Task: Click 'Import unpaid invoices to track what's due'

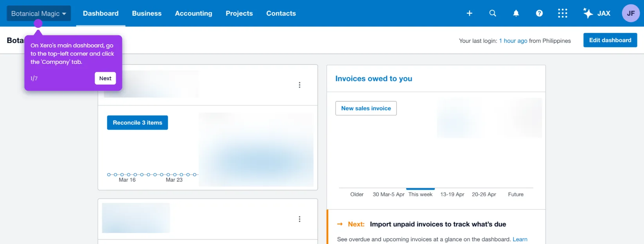Action: pyautogui.click(x=438, y=224)
